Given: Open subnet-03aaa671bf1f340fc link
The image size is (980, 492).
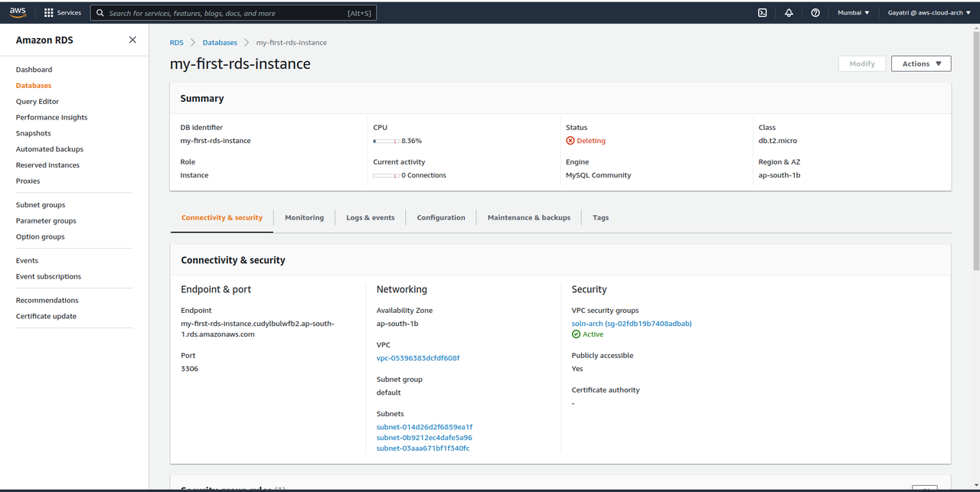Looking at the screenshot, I should 423,448.
